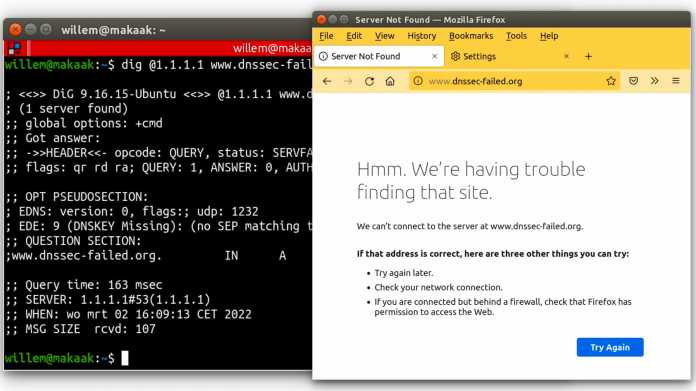Click 'OPT PSEUDOSECTION:' terminal line
This screenshot has width=696, height=391.
(x=77, y=197)
